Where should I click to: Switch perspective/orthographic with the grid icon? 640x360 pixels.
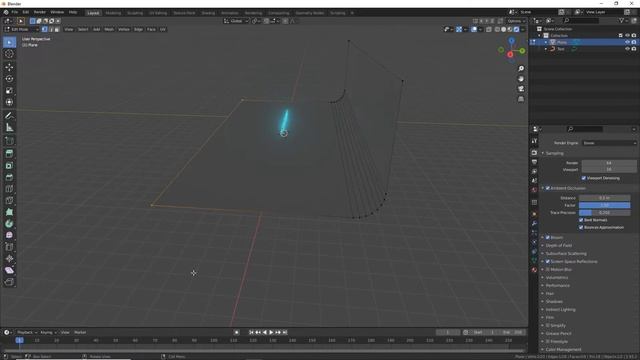(x=521, y=99)
